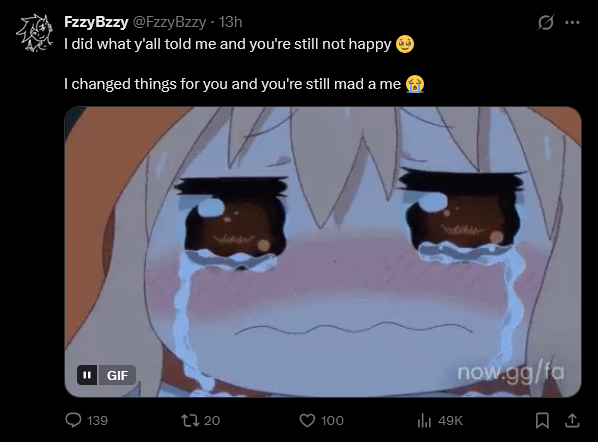The height and width of the screenshot is (442, 598).
Task: Click the @FzzyBzzy handle link
Action: 169,22
